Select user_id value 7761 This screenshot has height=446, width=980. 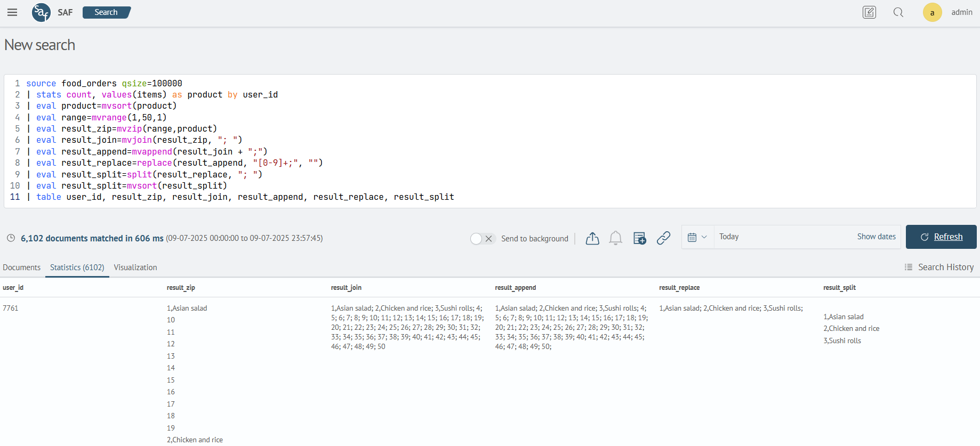(11, 308)
